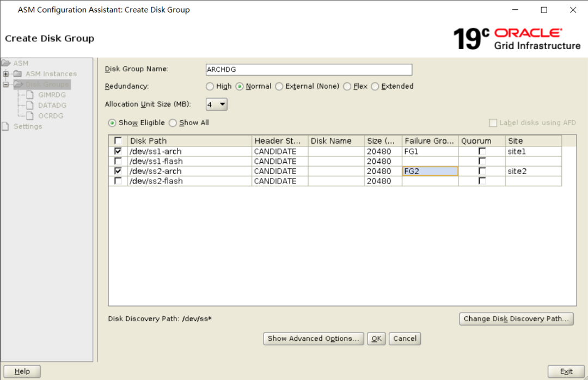Click the Disk Name column header
Viewport: 588px width, 380px height.
(x=336, y=140)
